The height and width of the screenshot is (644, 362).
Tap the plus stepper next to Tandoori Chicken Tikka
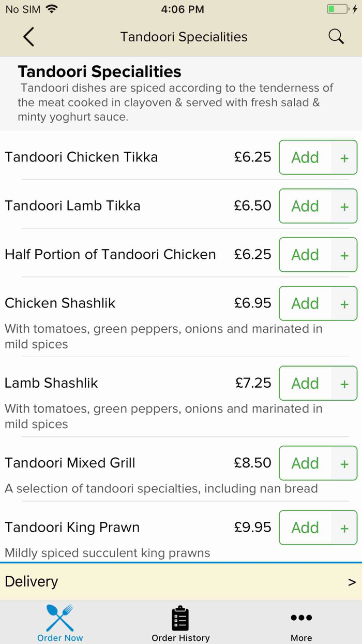344,157
